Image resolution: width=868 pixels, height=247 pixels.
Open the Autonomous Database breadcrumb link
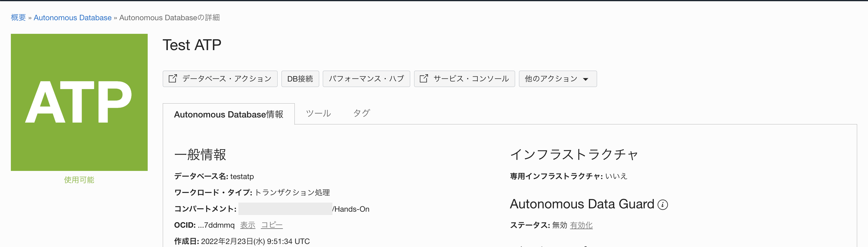tap(72, 18)
